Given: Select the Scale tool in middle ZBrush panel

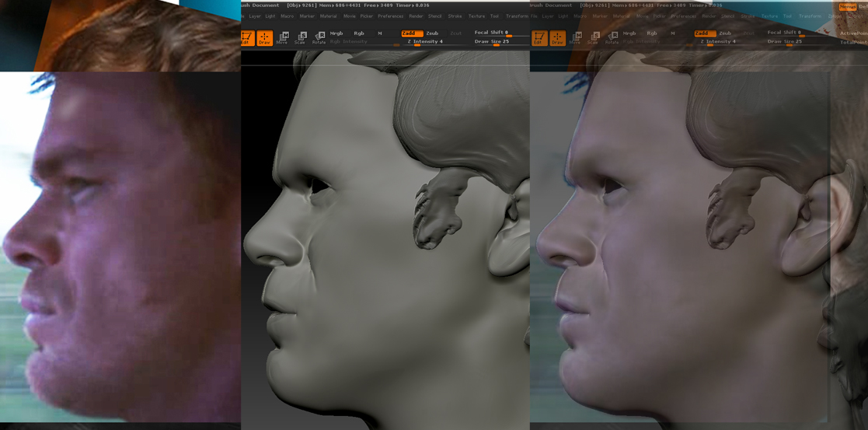Looking at the screenshot, I should [300, 37].
